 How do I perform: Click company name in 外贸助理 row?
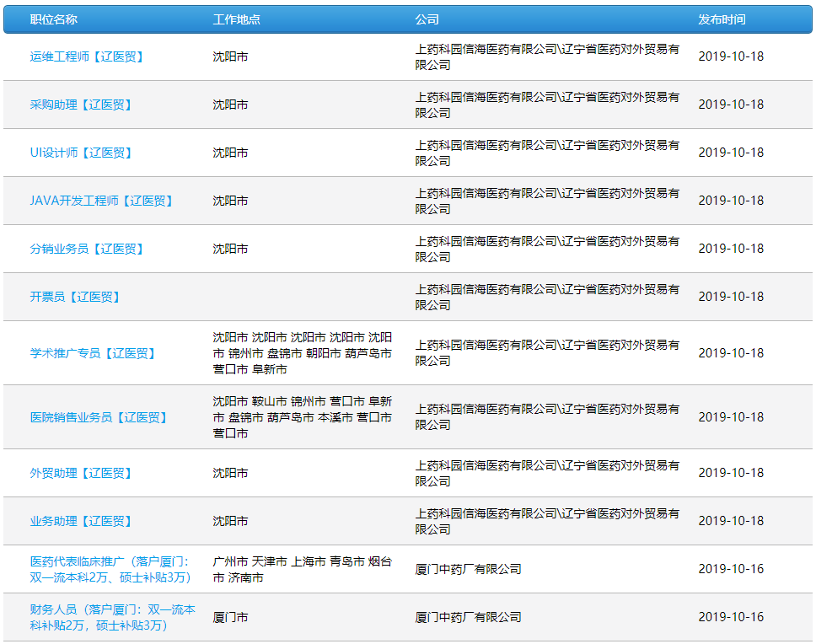point(547,473)
